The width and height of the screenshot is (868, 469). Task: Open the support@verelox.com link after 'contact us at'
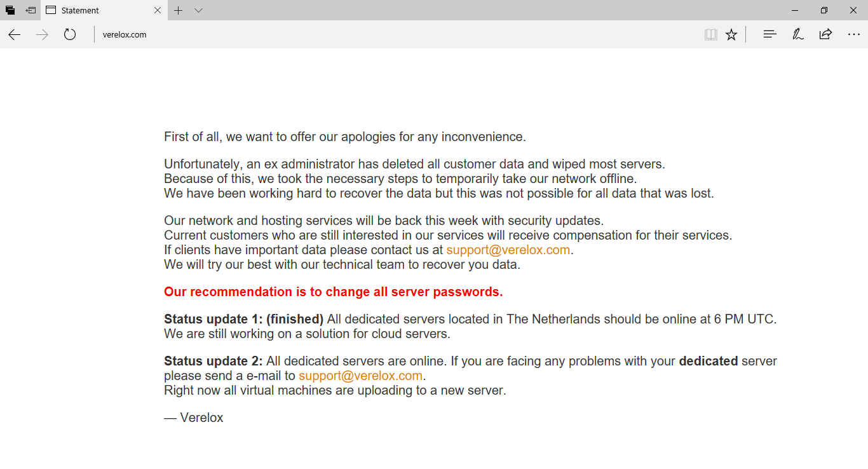508,250
